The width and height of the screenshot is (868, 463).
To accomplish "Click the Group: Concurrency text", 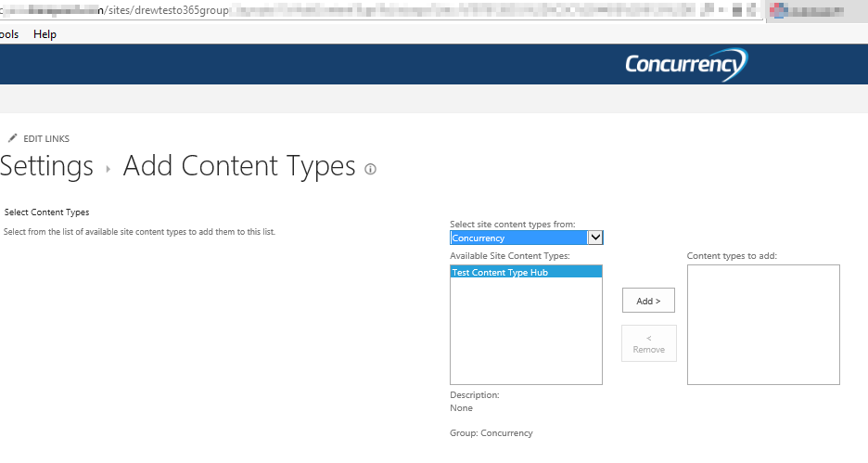I will pos(491,433).
